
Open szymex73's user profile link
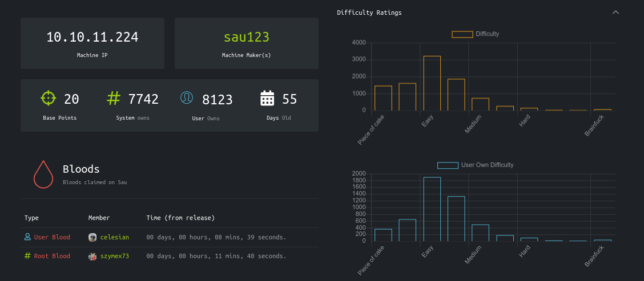click(114, 256)
